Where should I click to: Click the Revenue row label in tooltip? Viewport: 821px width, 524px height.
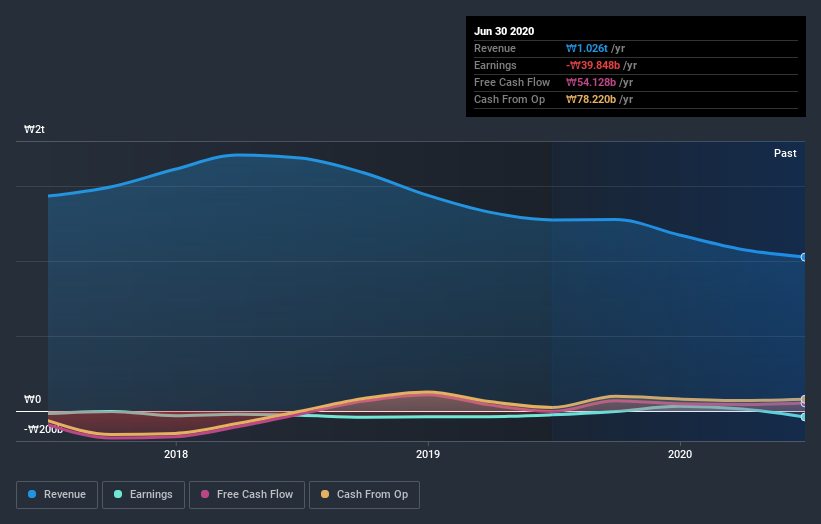pyautogui.click(x=495, y=49)
